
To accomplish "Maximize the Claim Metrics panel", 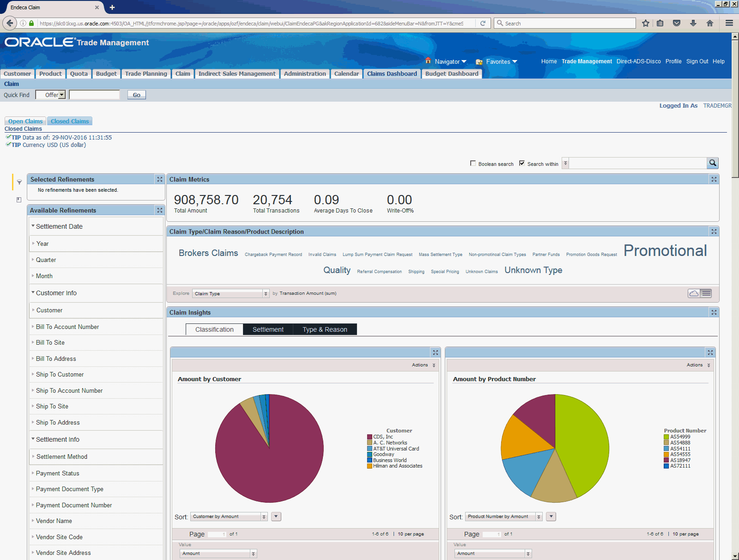I will pyautogui.click(x=714, y=179).
